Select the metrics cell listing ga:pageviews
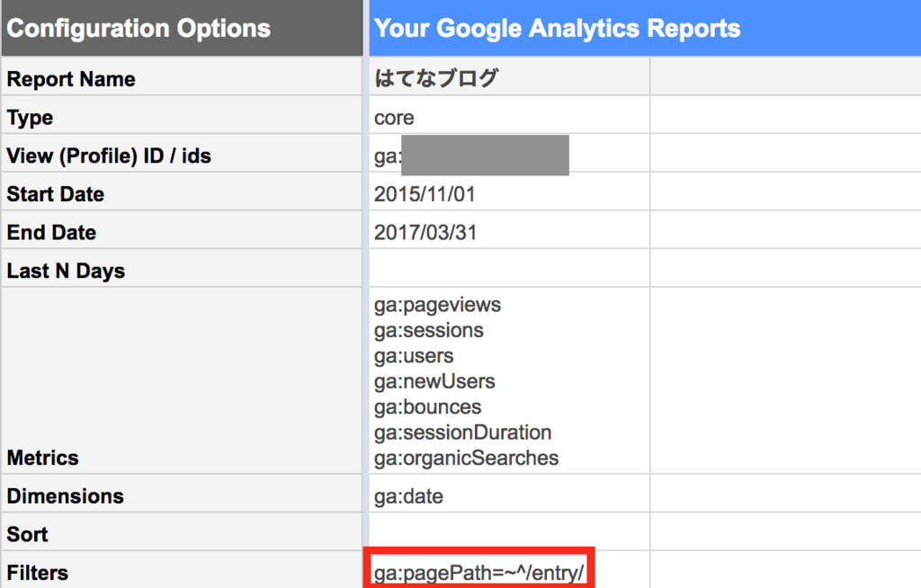This screenshot has width=921, height=588. 508,381
